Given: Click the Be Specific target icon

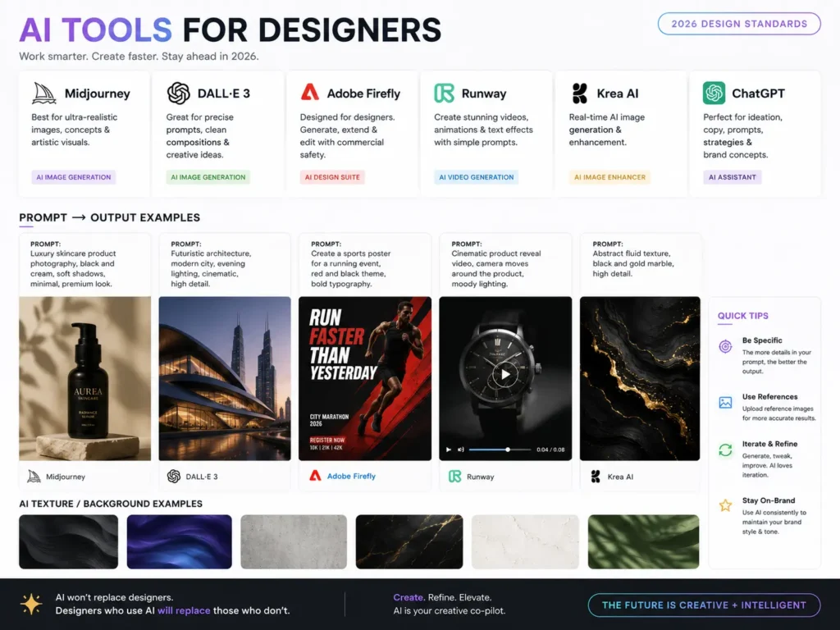Looking at the screenshot, I should coord(725,347).
